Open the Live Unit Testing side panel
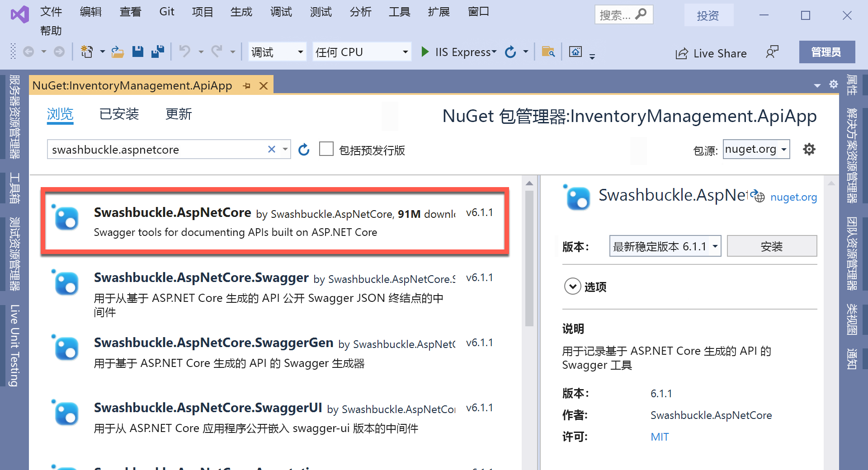The width and height of the screenshot is (868, 470). tap(14, 345)
